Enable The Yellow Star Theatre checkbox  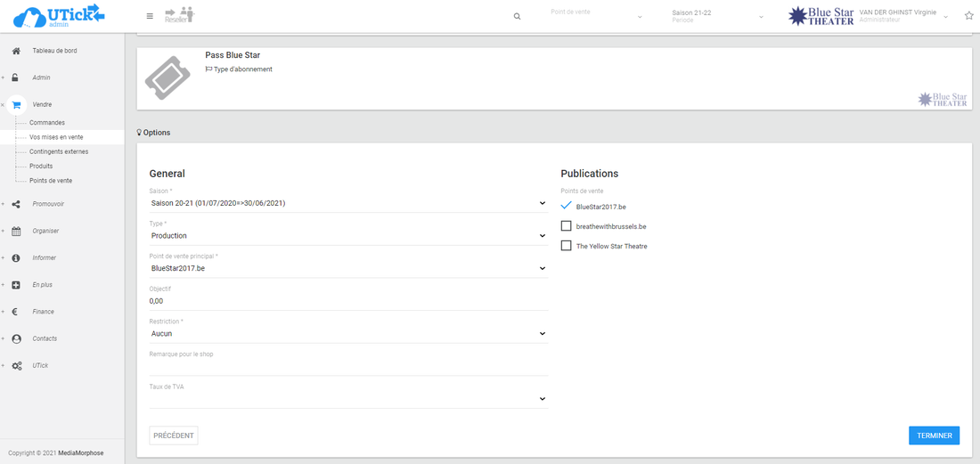(566, 246)
